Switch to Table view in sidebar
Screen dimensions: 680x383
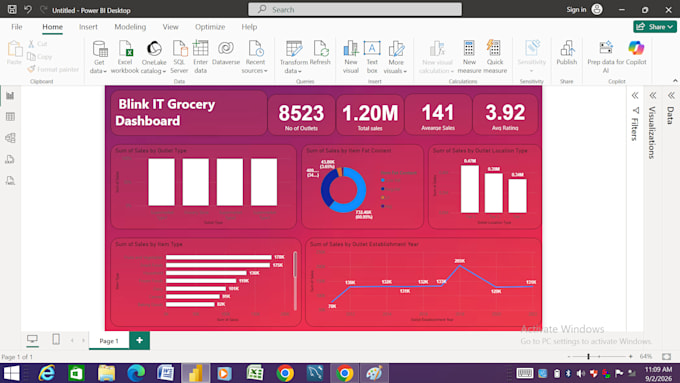[x=10, y=117]
